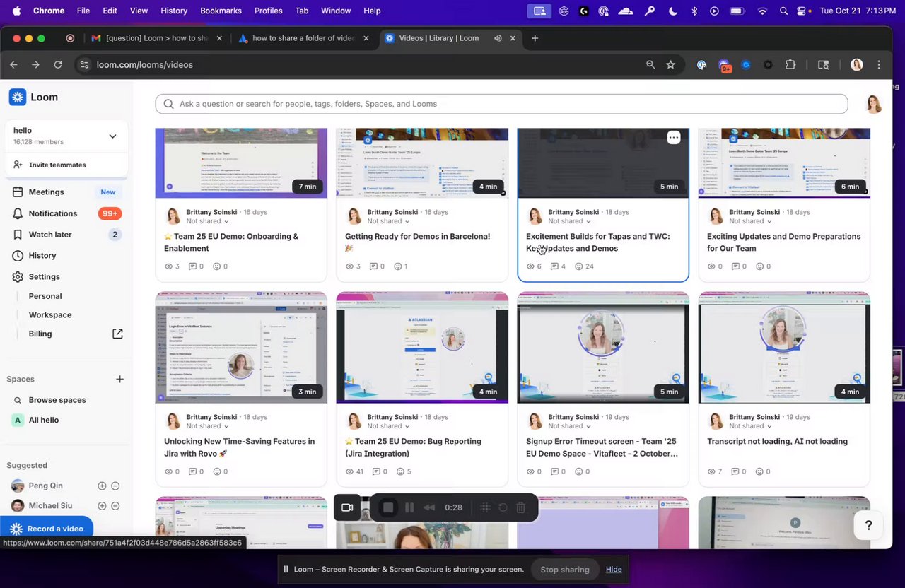905x588 pixels.
Task: Switch to how to share a folder tab
Action: (x=304, y=38)
